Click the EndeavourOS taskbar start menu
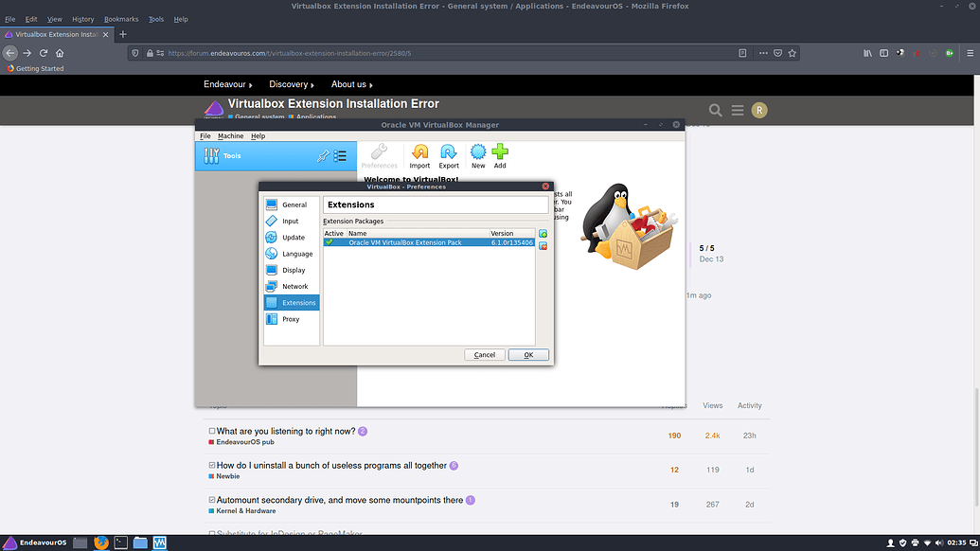The image size is (980, 551). tap(35, 542)
